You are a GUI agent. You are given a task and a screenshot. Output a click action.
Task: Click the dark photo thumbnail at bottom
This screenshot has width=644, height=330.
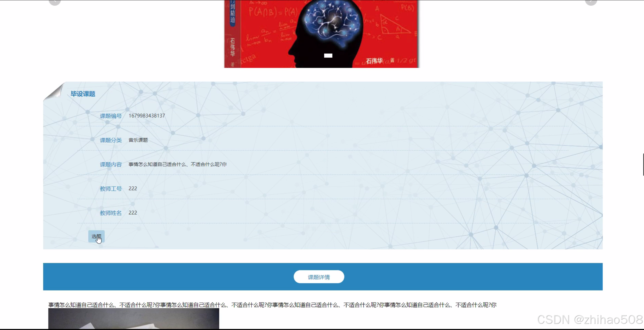(x=134, y=319)
